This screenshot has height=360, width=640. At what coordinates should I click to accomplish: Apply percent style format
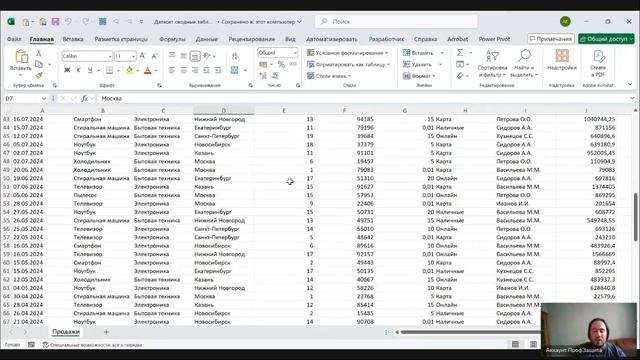tap(281, 64)
